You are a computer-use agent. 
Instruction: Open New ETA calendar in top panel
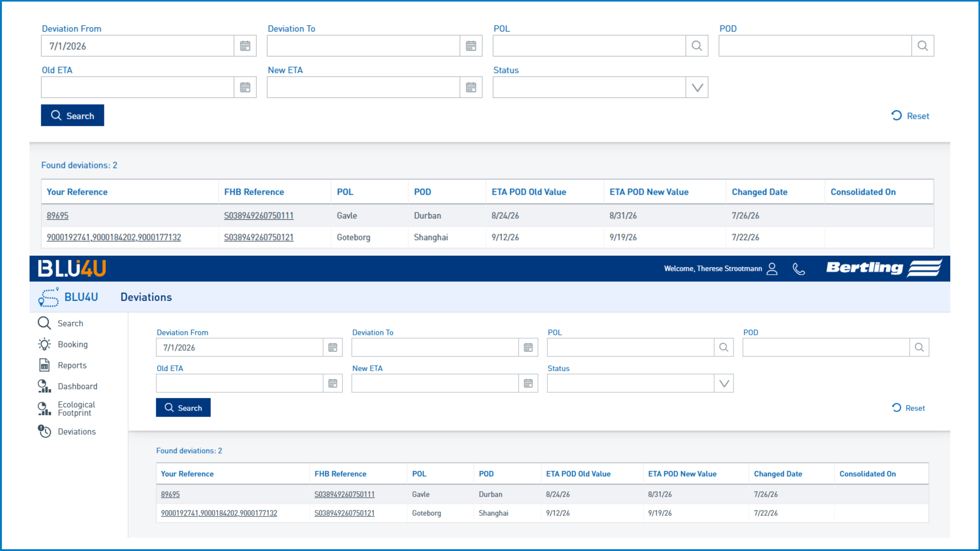pyautogui.click(x=471, y=88)
